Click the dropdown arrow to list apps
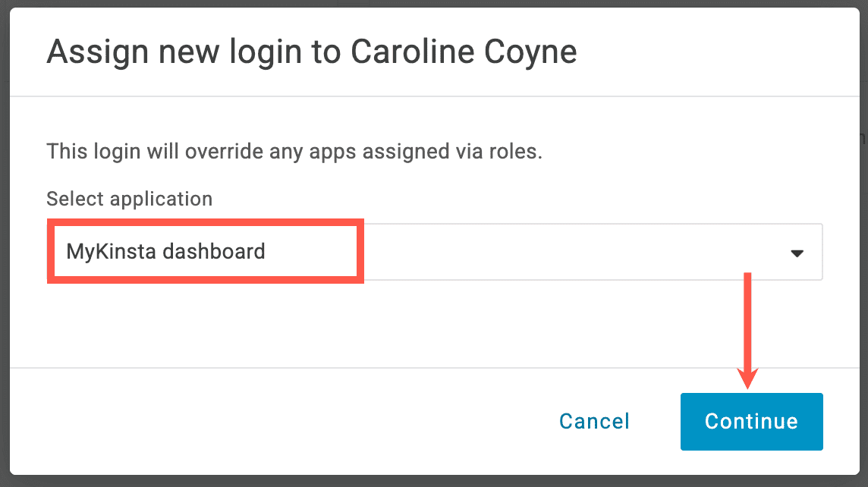 [x=796, y=252]
